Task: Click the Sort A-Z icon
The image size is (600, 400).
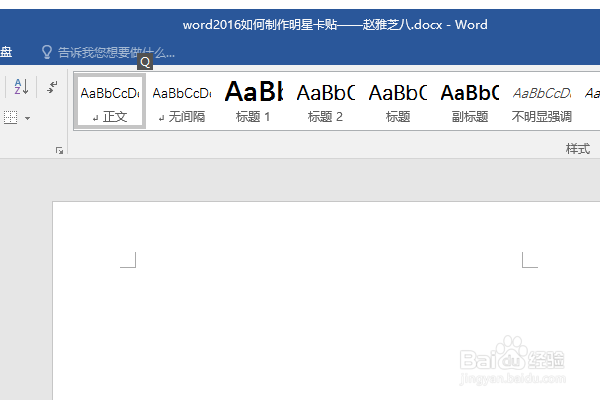Action: click(x=21, y=87)
